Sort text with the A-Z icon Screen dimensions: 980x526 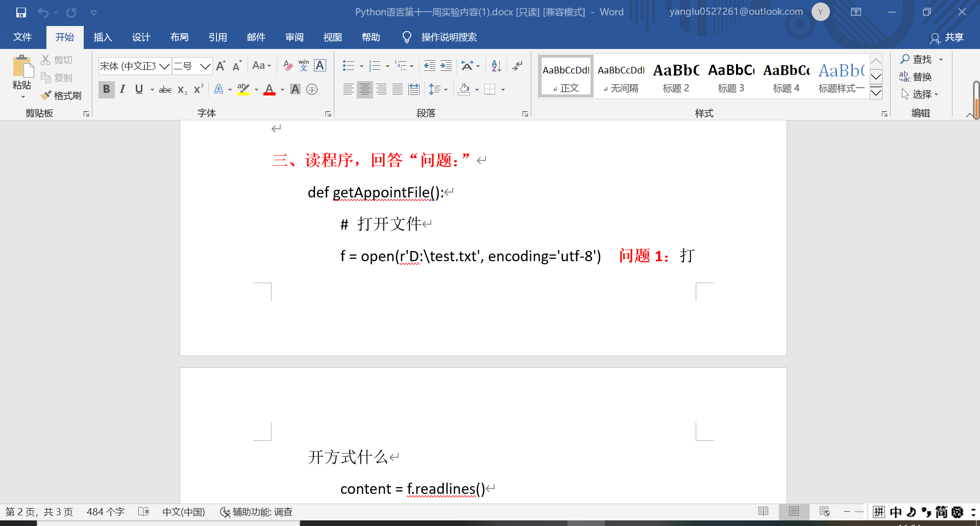(496, 66)
